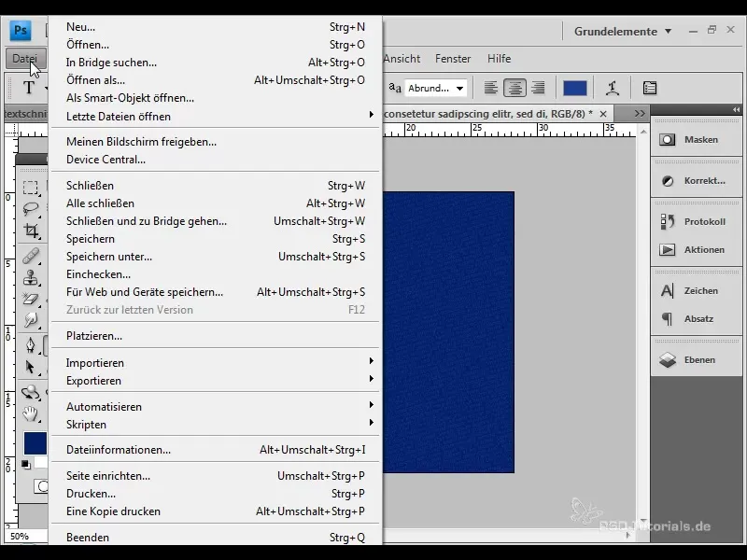Show more document tabs chevron
This screenshot has width=747, height=560.
coord(640,114)
